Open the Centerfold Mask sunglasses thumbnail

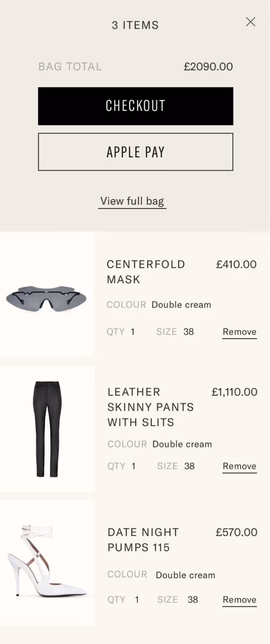47,295
